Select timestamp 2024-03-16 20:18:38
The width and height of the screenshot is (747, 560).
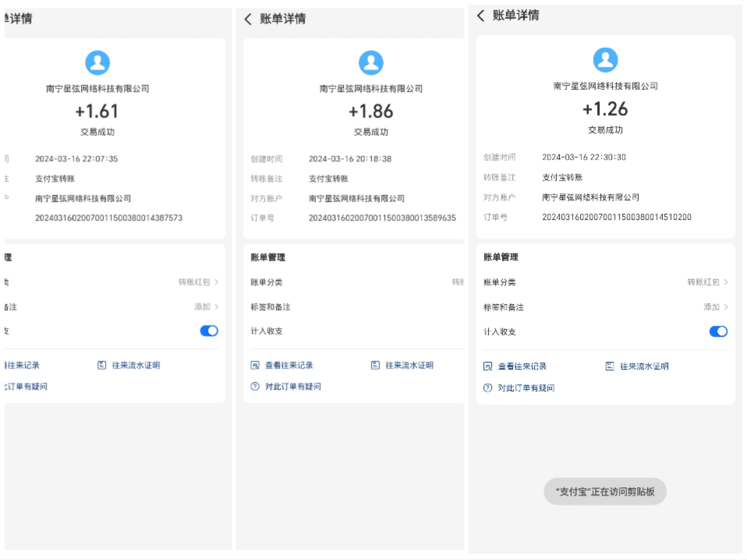point(350,159)
